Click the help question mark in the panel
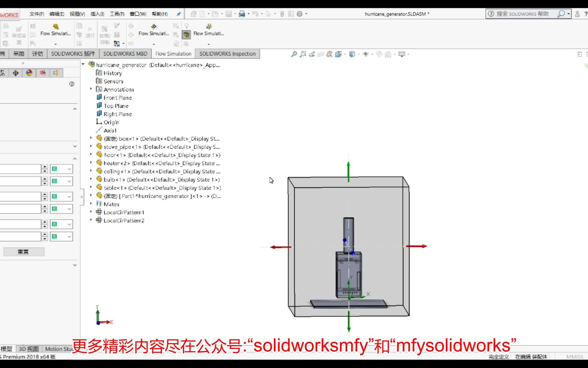The width and height of the screenshot is (588, 368). pyautogui.click(x=72, y=84)
